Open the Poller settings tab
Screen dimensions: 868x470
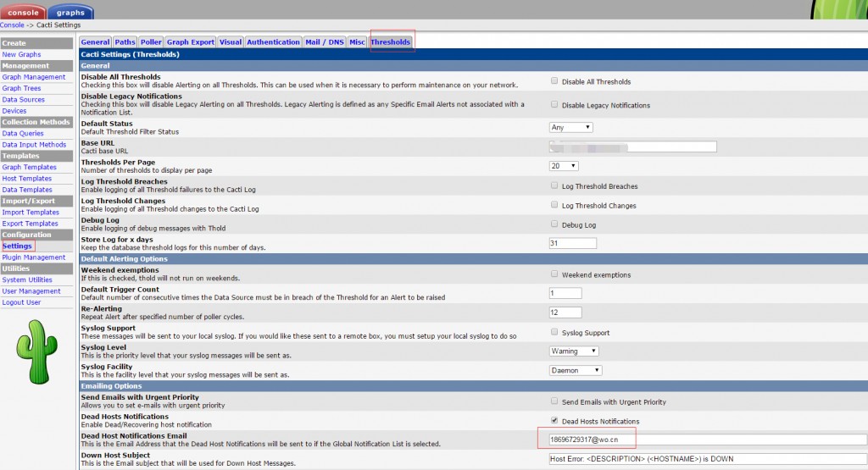(x=151, y=42)
